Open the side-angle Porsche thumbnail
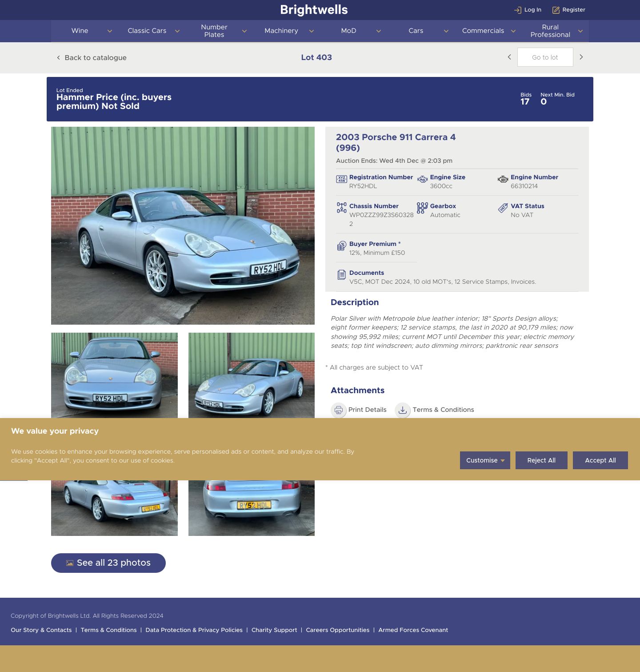 [x=252, y=375]
